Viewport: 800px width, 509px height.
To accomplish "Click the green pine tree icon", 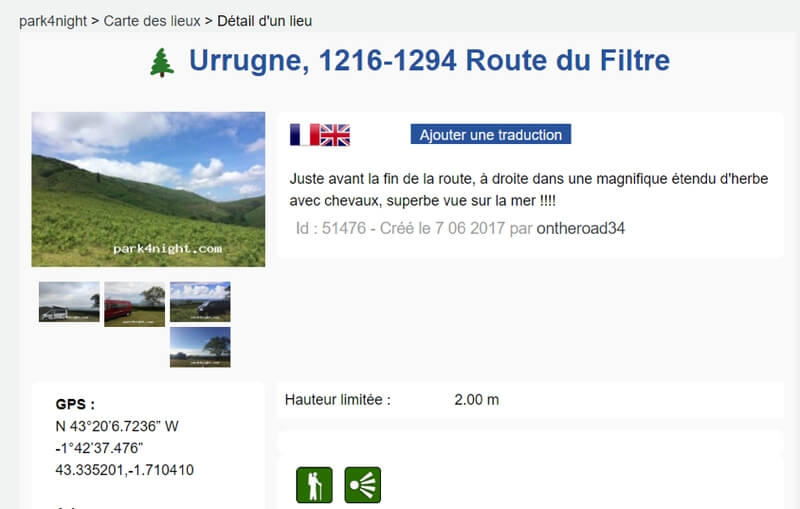I will [162, 62].
